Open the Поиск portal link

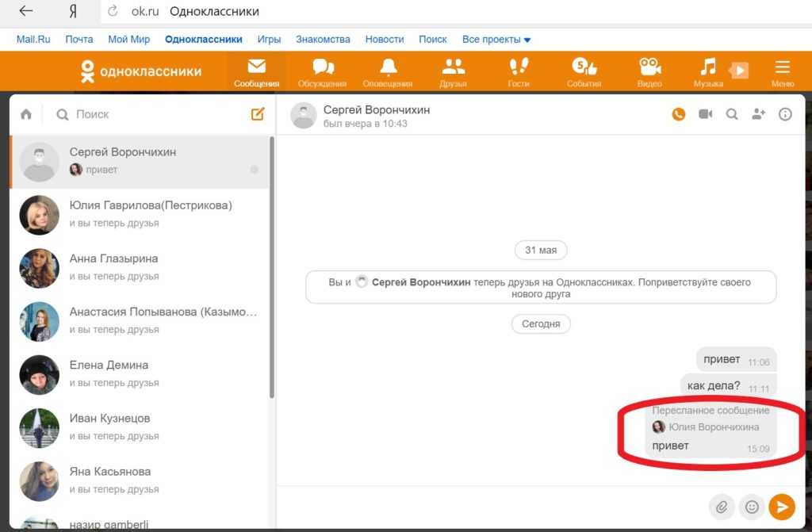[x=433, y=40]
